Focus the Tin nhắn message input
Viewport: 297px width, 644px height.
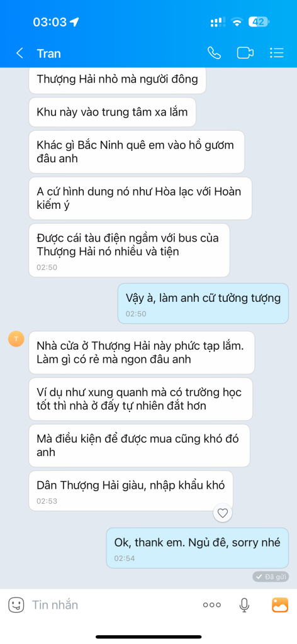(111, 604)
